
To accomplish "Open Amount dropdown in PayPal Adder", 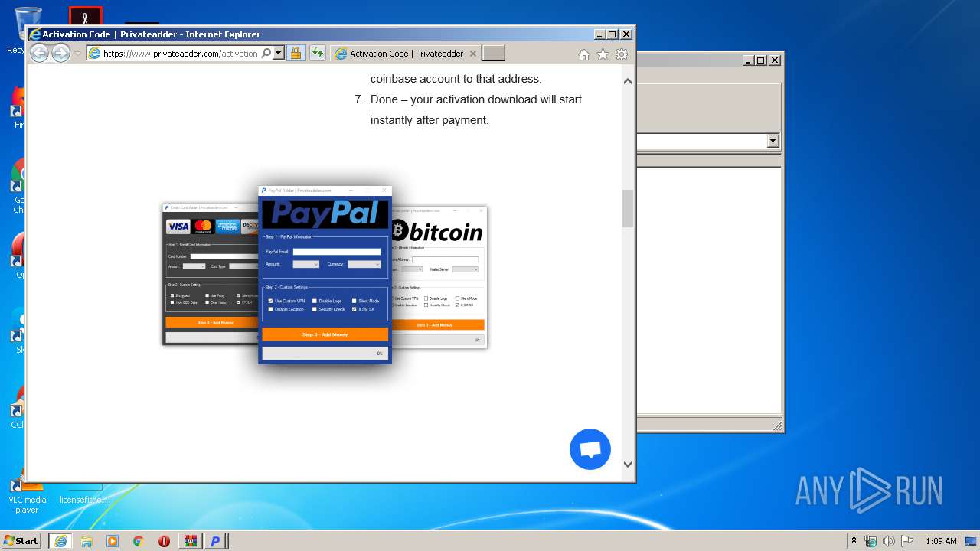I will point(305,264).
